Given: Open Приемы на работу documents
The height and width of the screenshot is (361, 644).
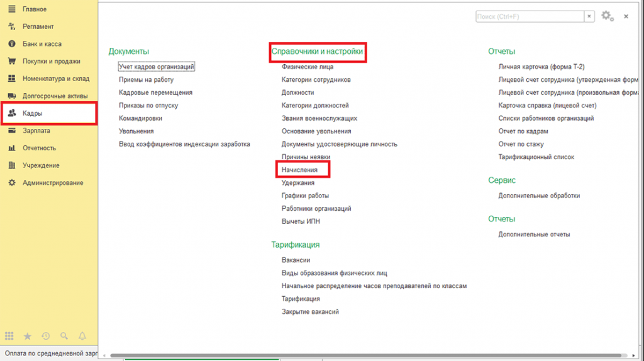Looking at the screenshot, I should tap(146, 79).
